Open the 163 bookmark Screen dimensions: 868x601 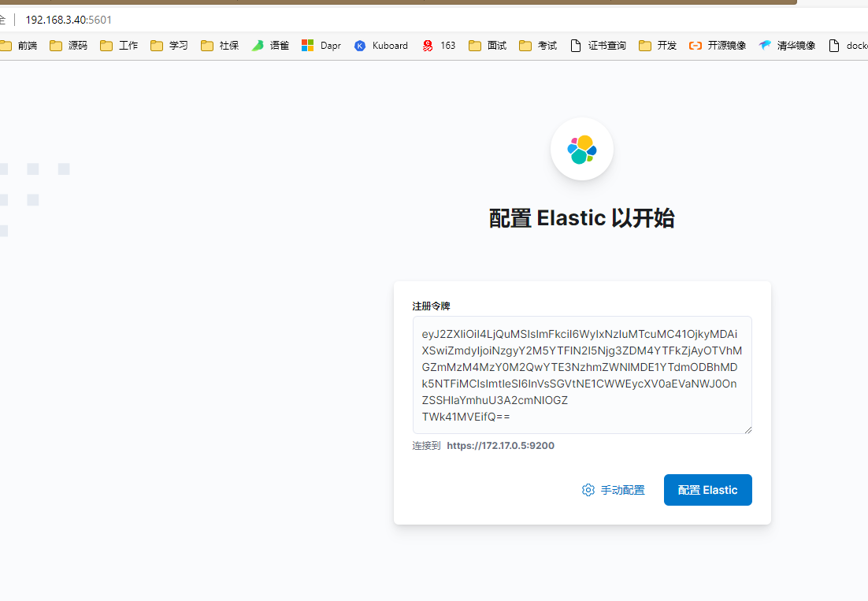[x=439, y=46]
